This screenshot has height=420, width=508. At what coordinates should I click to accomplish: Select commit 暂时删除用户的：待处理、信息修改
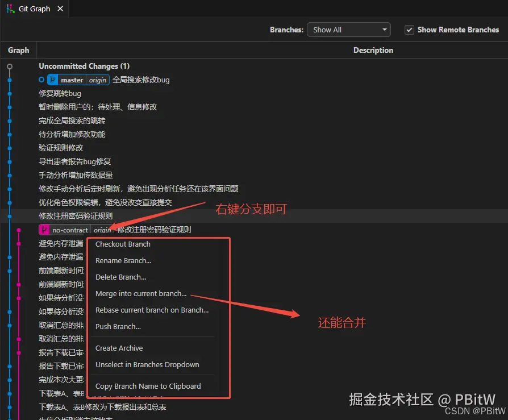tap(98, 107)
